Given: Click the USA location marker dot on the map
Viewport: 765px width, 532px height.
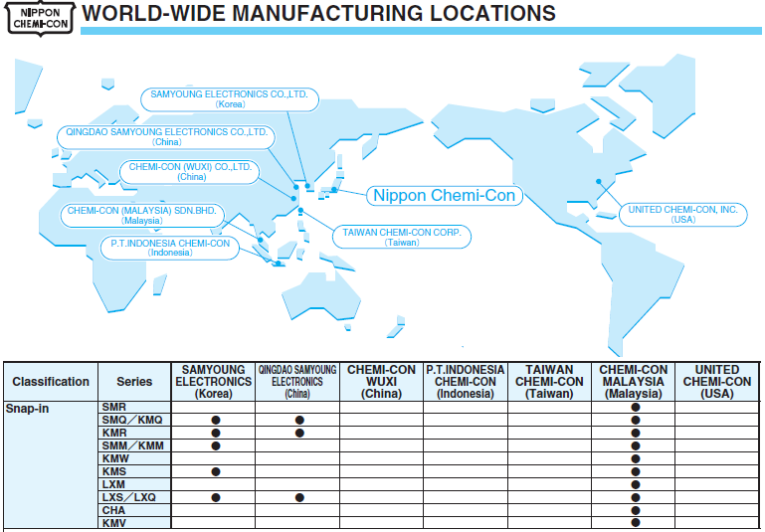Looking at the screenshot, I should coord(598,181).
